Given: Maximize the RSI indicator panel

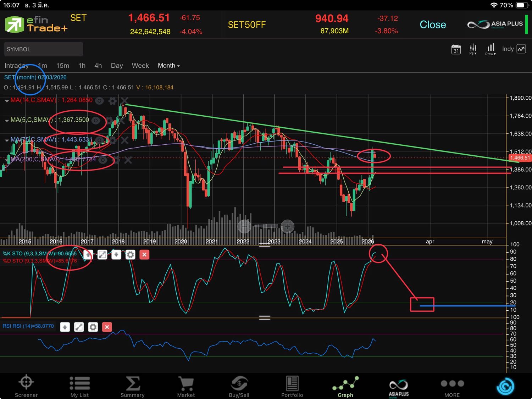Looking at the screenshot, I should (79, 327).
